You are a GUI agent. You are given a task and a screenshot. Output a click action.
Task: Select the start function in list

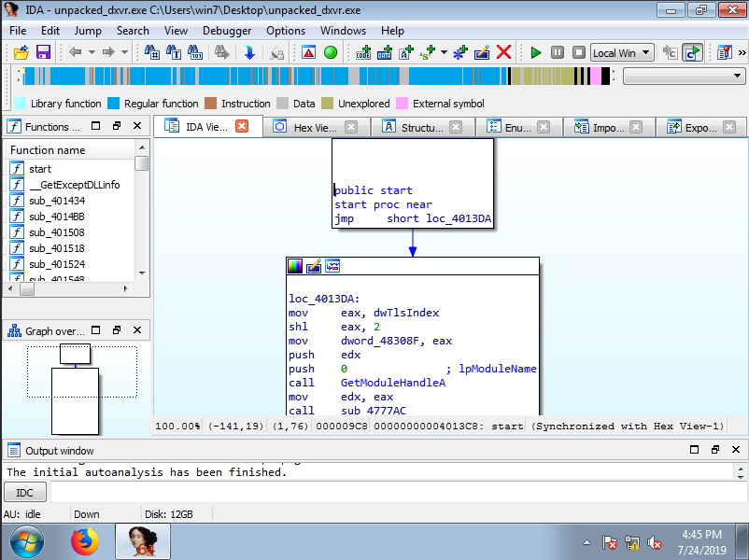coord(39,169)
